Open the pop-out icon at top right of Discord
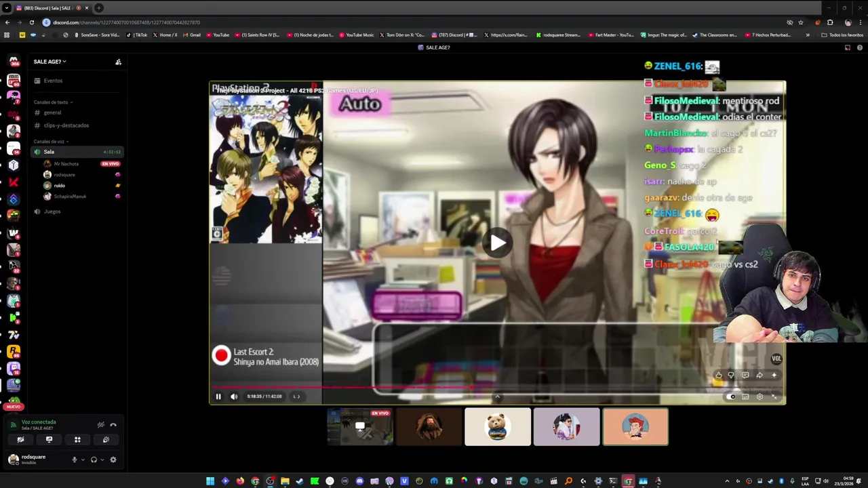This screenshot has height=488, width=868. (x=848, y=47)
